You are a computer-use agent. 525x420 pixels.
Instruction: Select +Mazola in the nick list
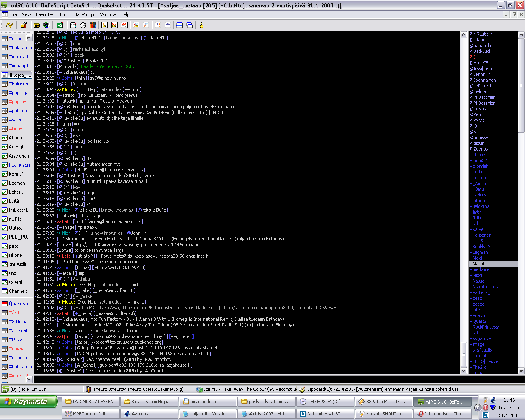point(479,264)
